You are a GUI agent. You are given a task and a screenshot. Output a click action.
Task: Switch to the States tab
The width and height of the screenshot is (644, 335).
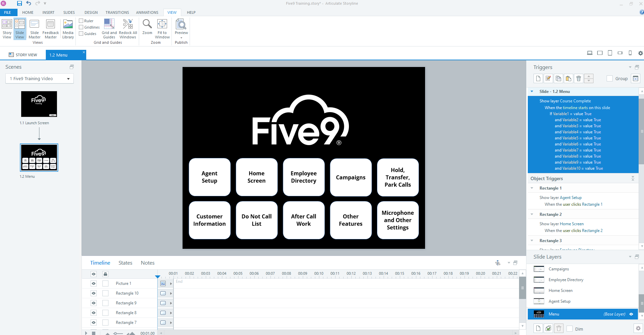[x=125, y=263]
